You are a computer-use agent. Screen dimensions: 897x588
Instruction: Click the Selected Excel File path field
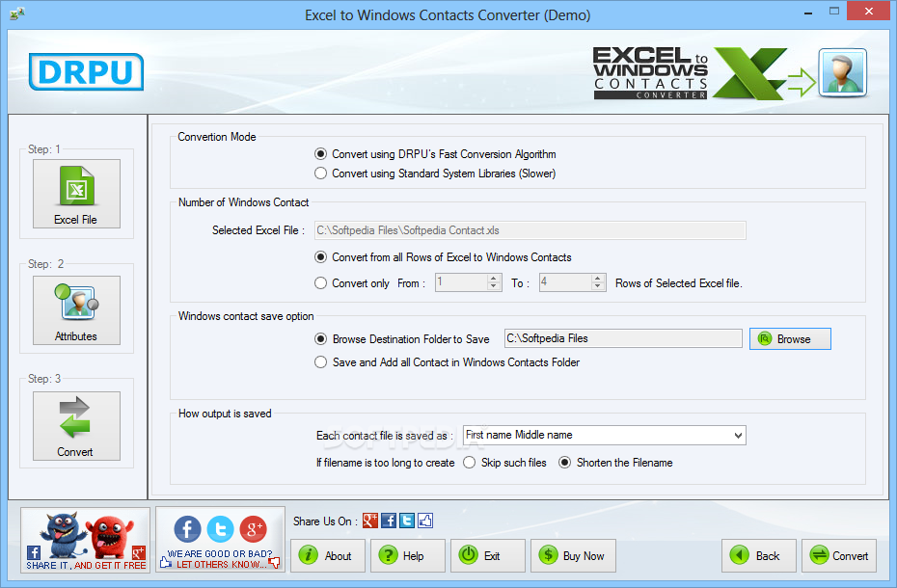(530, 230)
